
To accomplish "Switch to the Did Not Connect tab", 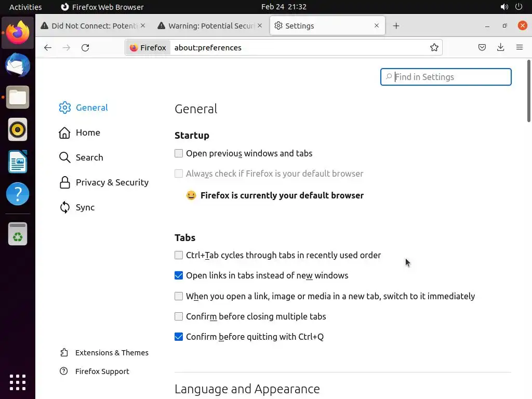I will tap(94, 26).
